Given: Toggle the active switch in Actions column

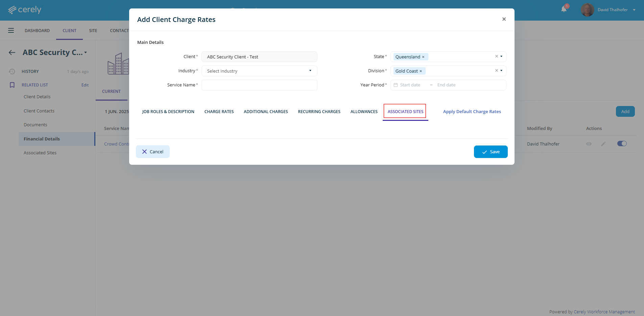Looking at the screenshot, I should pos(622,143).
